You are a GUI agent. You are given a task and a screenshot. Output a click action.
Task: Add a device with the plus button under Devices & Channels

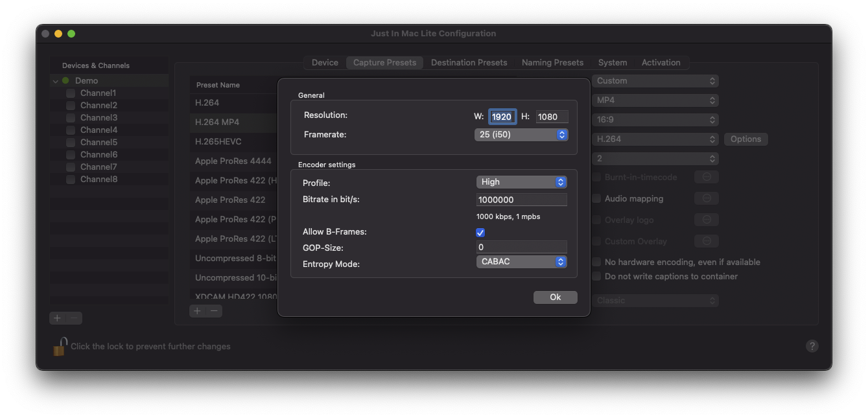click(58, 318)
